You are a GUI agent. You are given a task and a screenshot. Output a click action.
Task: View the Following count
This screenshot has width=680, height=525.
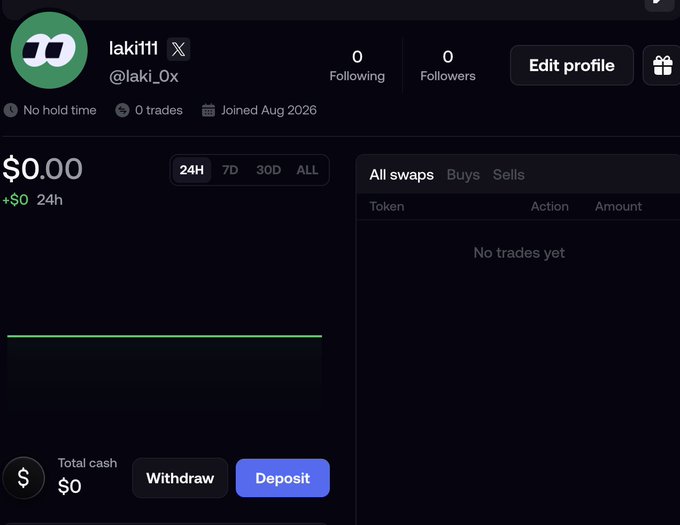357,65
